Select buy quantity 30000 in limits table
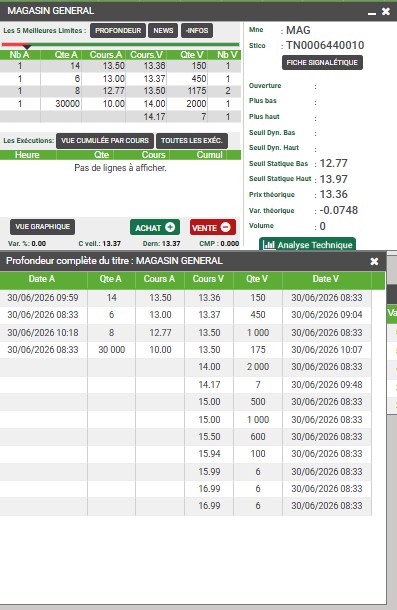This screenshot has width=397, height=610. (x=67, y=104)
